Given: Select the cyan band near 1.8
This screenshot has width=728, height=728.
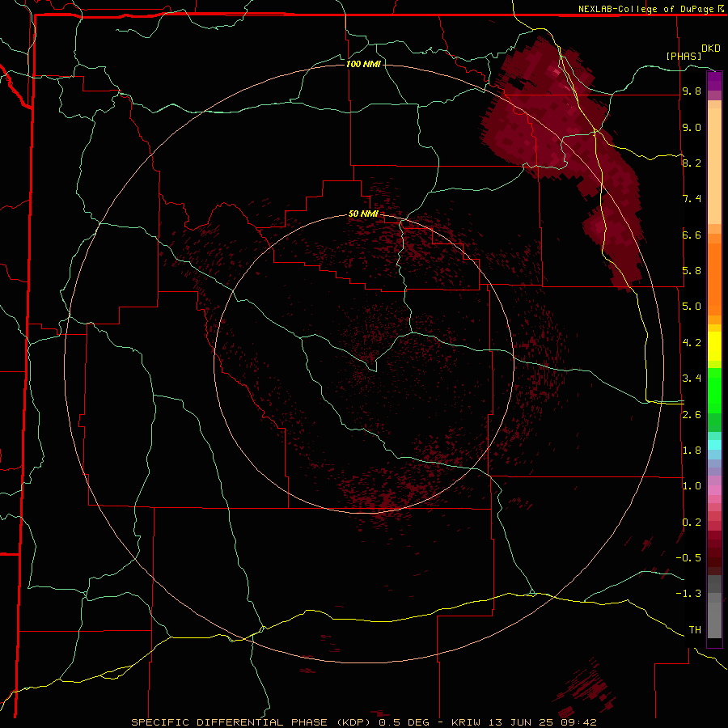Looking at the screenshot, I should click(x=714, y=445).
